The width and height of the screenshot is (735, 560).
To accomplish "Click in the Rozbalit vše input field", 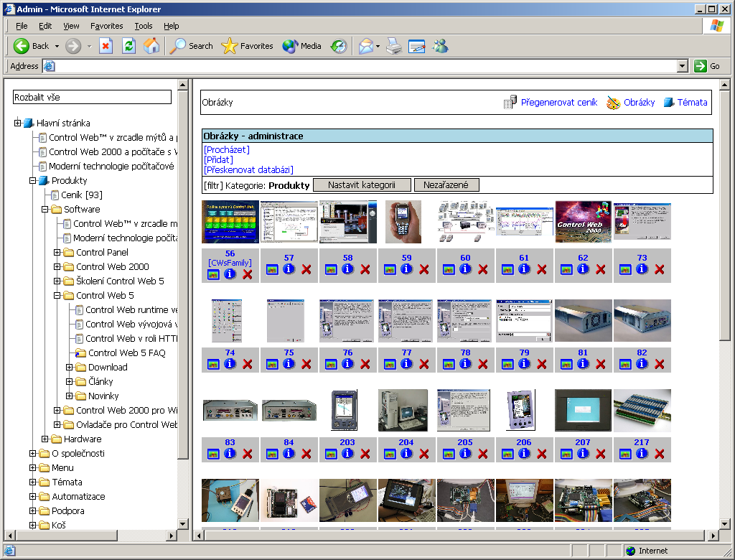I will click(x=93, y=97).
